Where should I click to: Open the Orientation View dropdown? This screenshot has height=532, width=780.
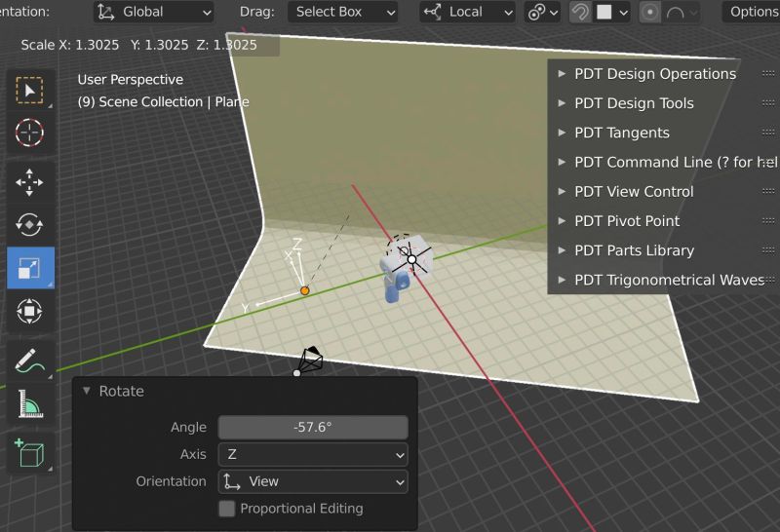[313, 481]
